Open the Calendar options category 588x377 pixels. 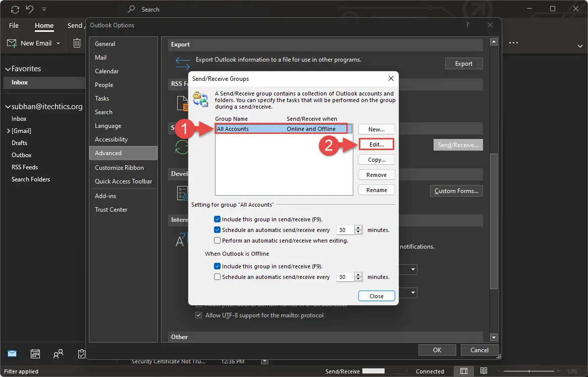(x=123, y=71)
